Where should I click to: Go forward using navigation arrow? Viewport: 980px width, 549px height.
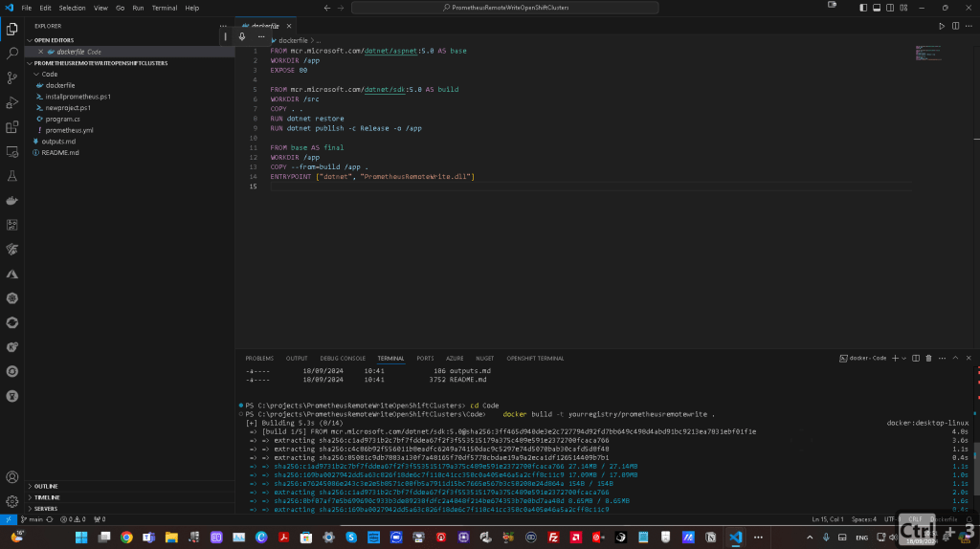click(x=341, y=8)
